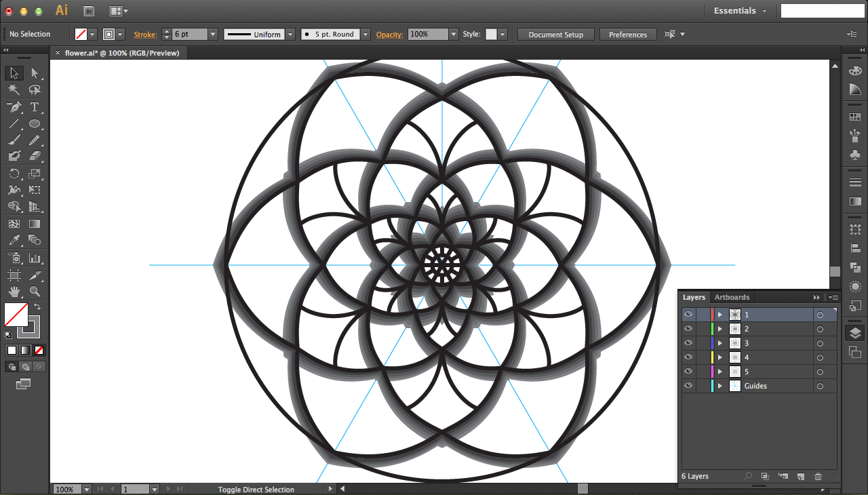Choose the Magic Wand tool
Screen dimensions: 868x495
coord(14,90)
